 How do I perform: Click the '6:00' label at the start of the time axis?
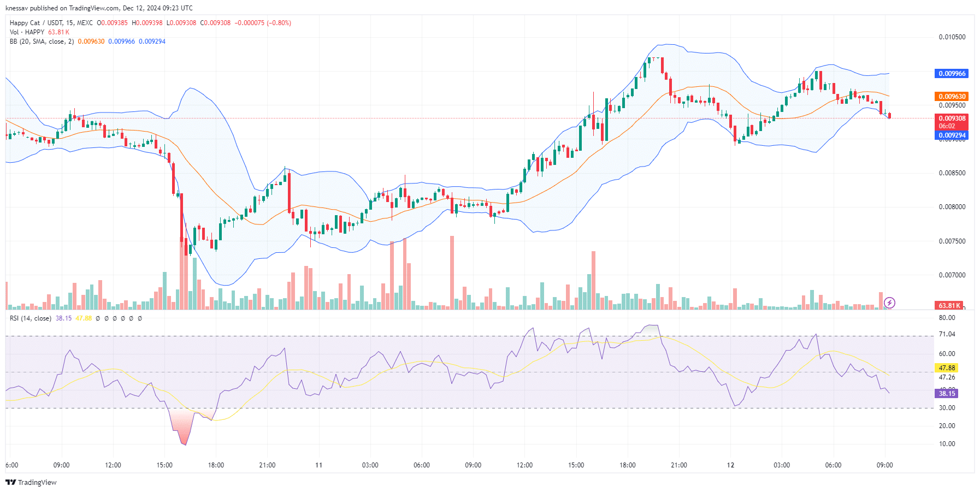[11, 465]
